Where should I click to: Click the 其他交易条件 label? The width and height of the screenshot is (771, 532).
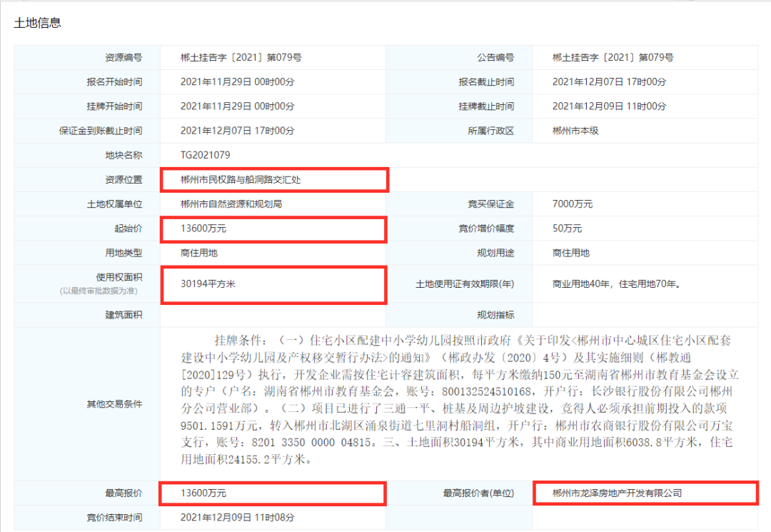click(x=114, y=404)
